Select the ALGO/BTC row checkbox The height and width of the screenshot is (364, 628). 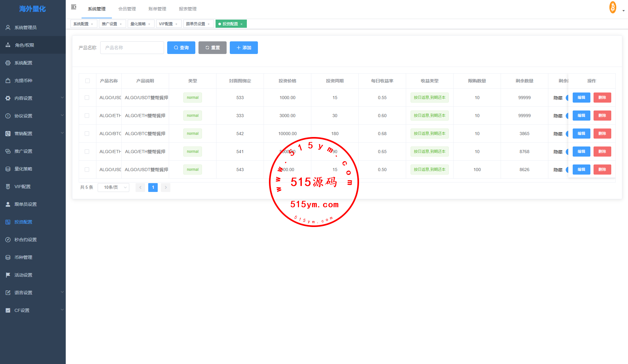87,134
